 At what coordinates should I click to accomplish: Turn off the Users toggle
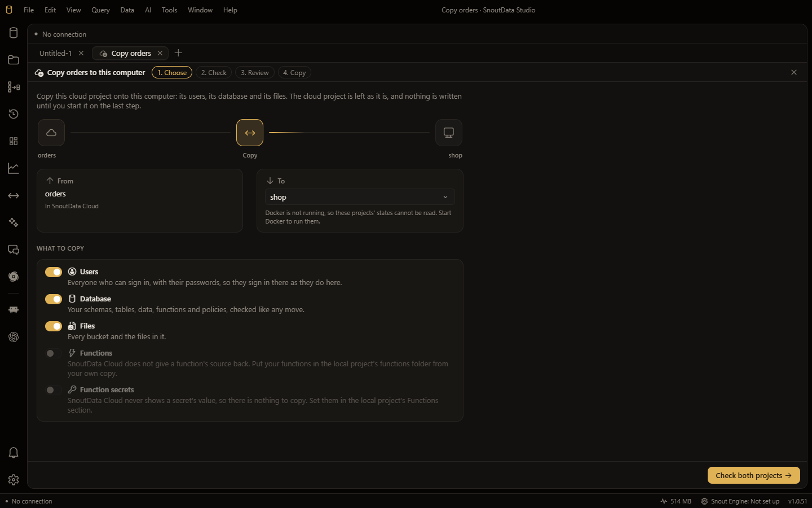point(54,272)
